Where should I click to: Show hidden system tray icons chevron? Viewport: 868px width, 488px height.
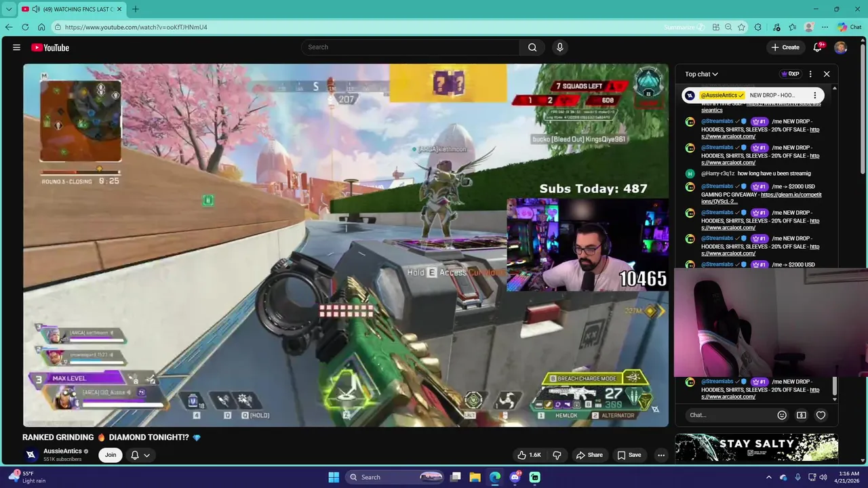(x=770, y=477)
